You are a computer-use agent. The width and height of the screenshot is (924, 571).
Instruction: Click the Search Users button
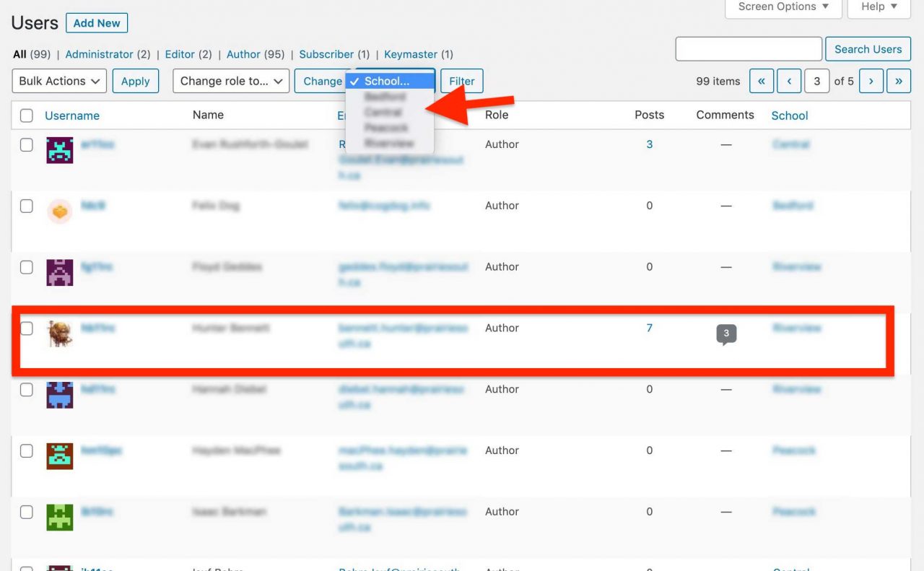[x=868, y=49]
